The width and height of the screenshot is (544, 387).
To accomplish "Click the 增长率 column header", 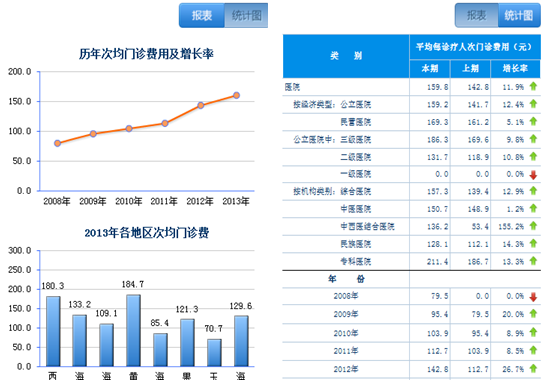I will [516, 68].
